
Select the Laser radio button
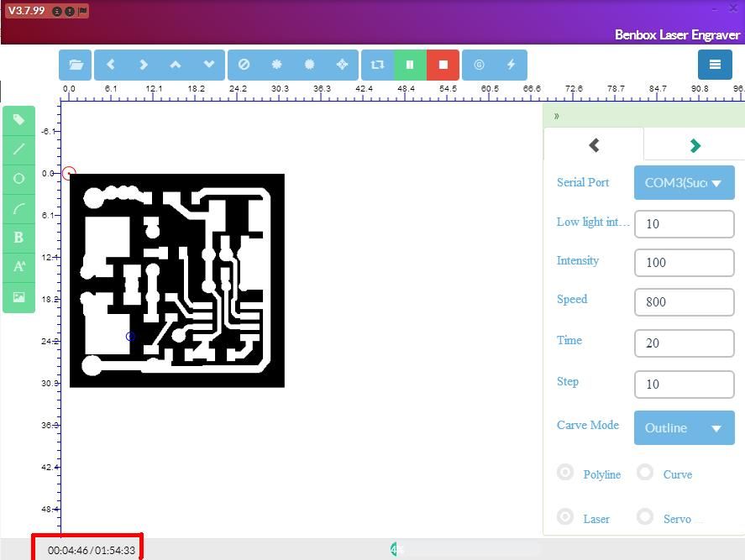[x=565, y=516]
